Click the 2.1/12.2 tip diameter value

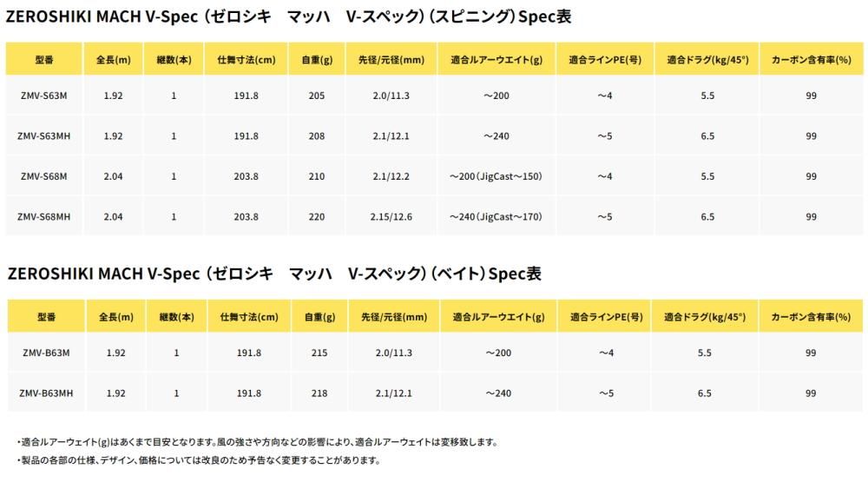pos(391,176)
